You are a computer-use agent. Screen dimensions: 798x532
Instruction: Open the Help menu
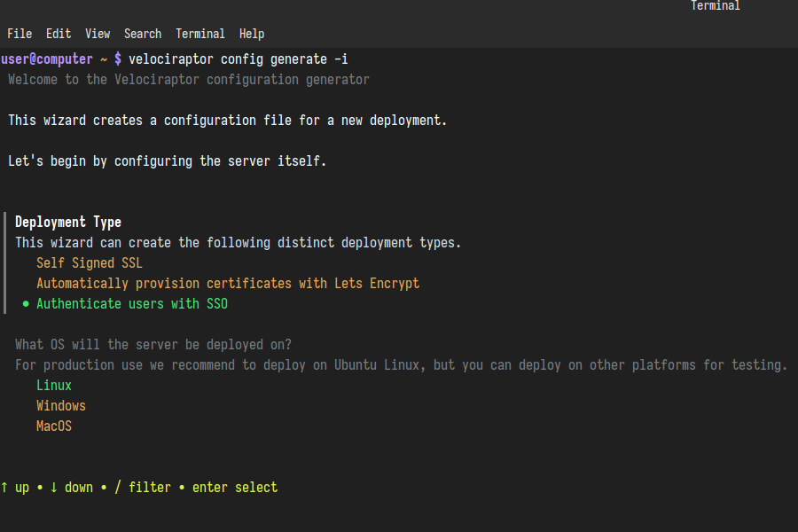(x=252, y=34)
